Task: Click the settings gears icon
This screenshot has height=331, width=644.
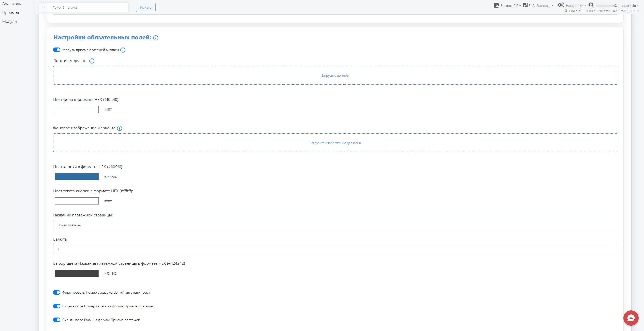Action: click(x=561, y=5)
